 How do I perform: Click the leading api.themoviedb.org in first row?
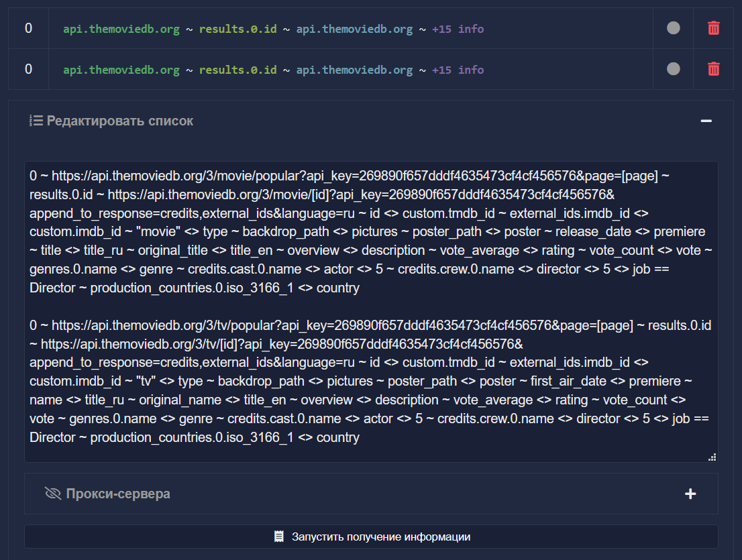[x=121, y=29]
